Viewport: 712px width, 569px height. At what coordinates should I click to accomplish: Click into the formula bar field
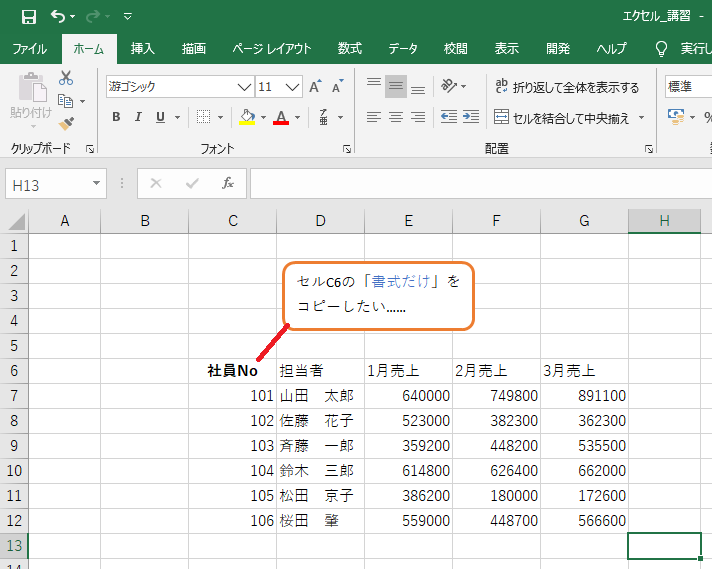(481, 183)
